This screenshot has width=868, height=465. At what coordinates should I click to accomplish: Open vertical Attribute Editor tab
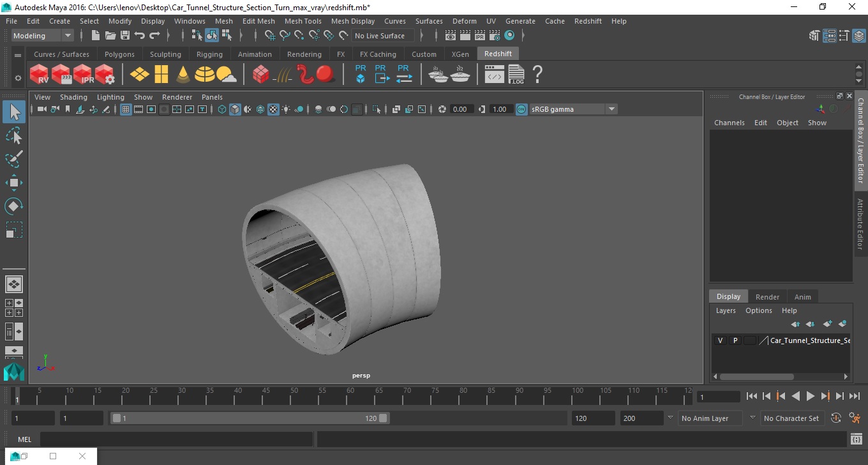(860, 224)
